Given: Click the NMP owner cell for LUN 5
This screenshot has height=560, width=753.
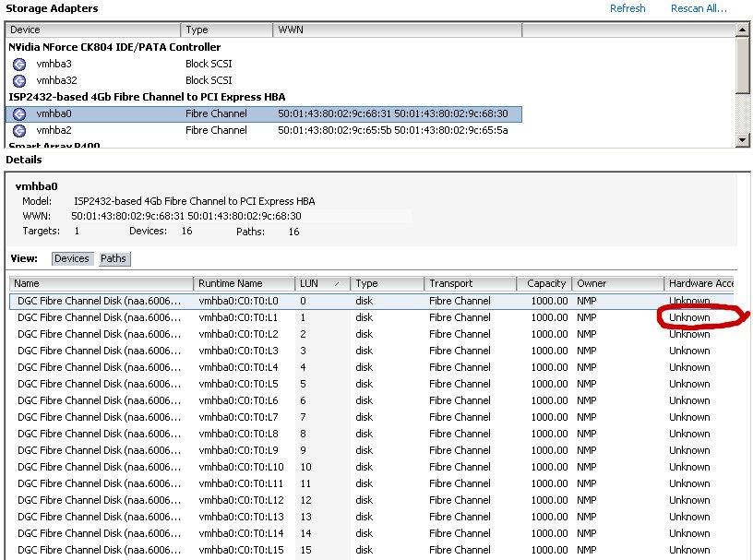Looking at the screenshot, I should [x=587, y=384].
